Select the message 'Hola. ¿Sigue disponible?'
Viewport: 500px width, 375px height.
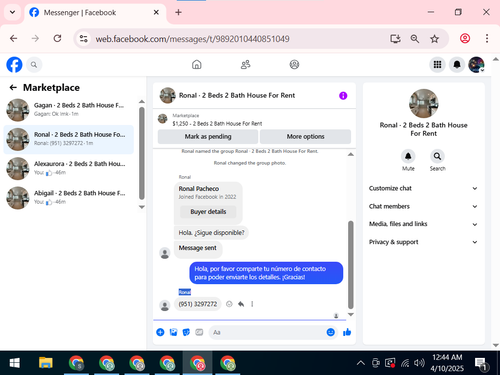click(x=211, y=233)
